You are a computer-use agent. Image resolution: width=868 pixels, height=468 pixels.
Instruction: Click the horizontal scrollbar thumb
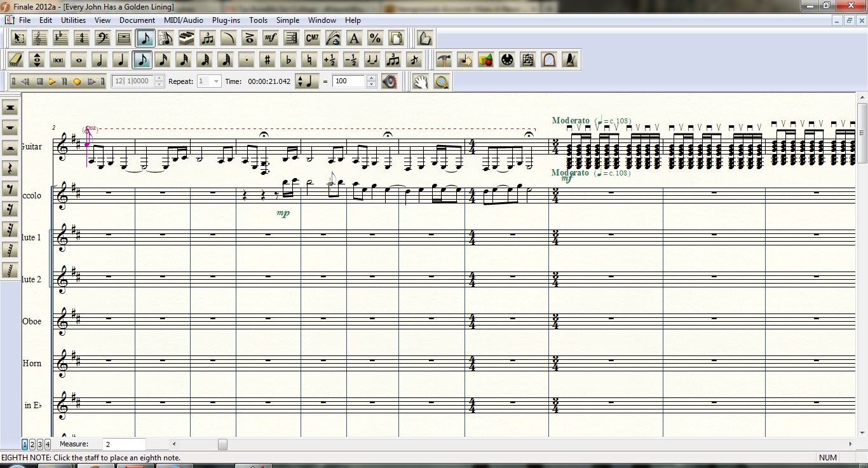[222, 444]
